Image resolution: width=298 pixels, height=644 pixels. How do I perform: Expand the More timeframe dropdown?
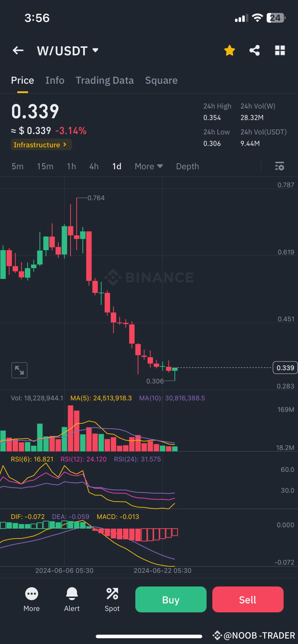(x=148, y=166)
